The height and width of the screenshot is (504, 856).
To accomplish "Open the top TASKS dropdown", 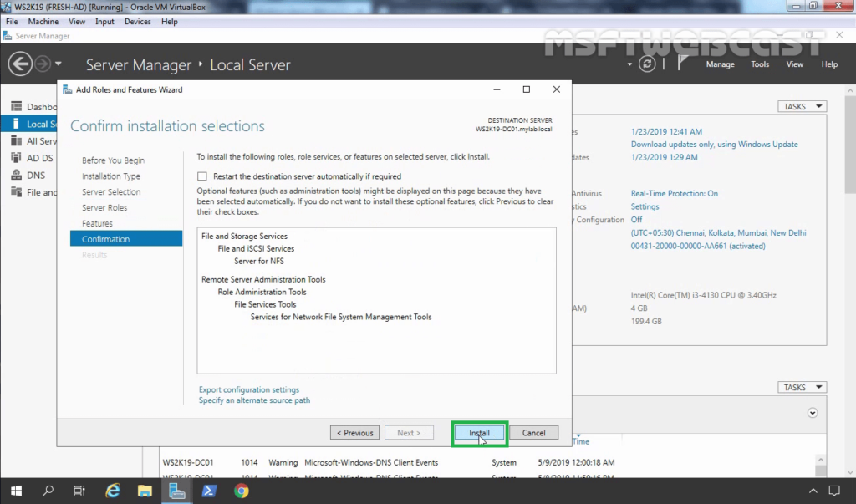I will coord(802,106).
